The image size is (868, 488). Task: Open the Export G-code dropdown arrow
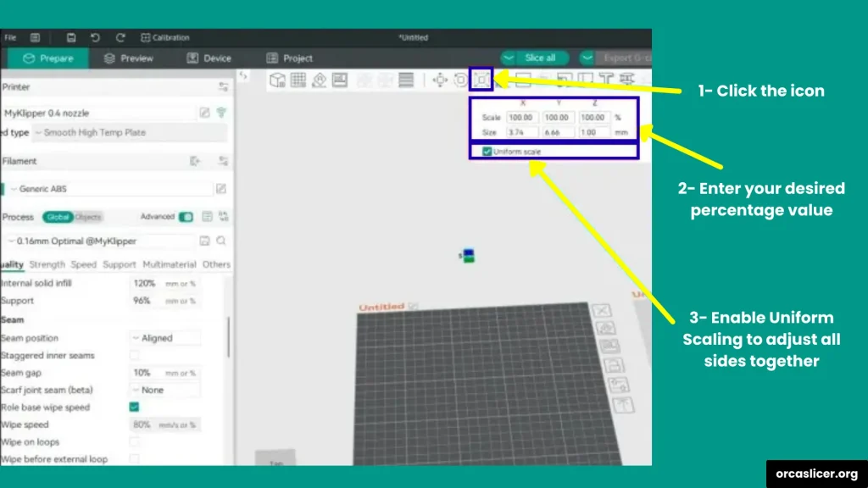pyautogui.click(x=587, y=58)
